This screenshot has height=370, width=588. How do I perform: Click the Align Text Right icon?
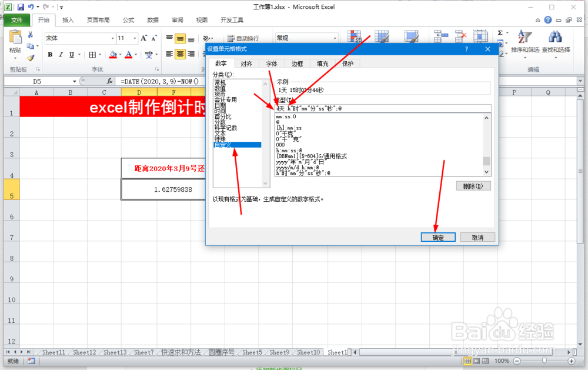coord(191,54)
